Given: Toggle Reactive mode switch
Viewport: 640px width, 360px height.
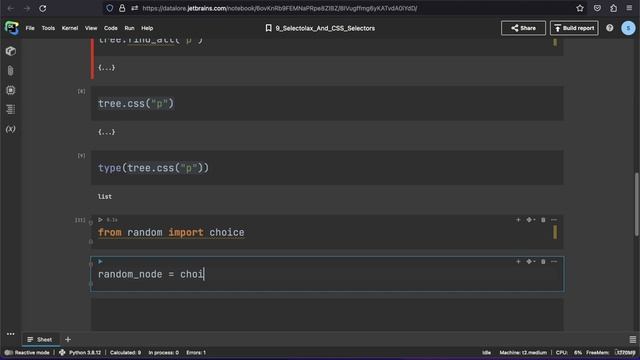Looking at the screenshot, I should click(x=9, y=352).
